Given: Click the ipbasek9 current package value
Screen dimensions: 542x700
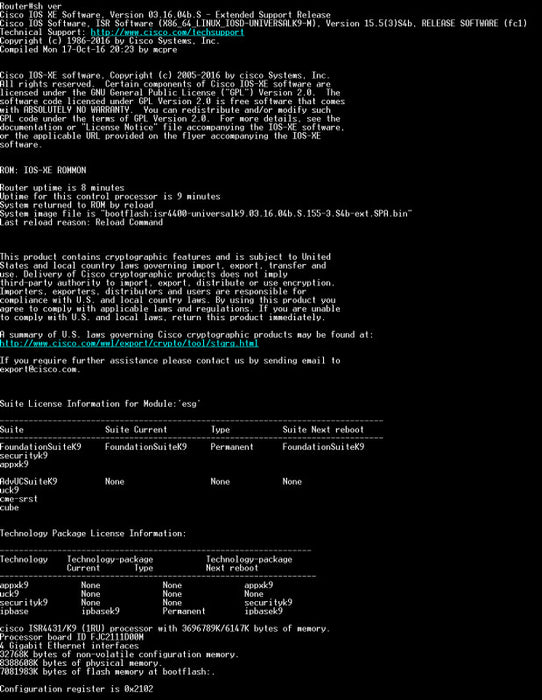Looking at the screenshot, I should (x=100, y=611).
